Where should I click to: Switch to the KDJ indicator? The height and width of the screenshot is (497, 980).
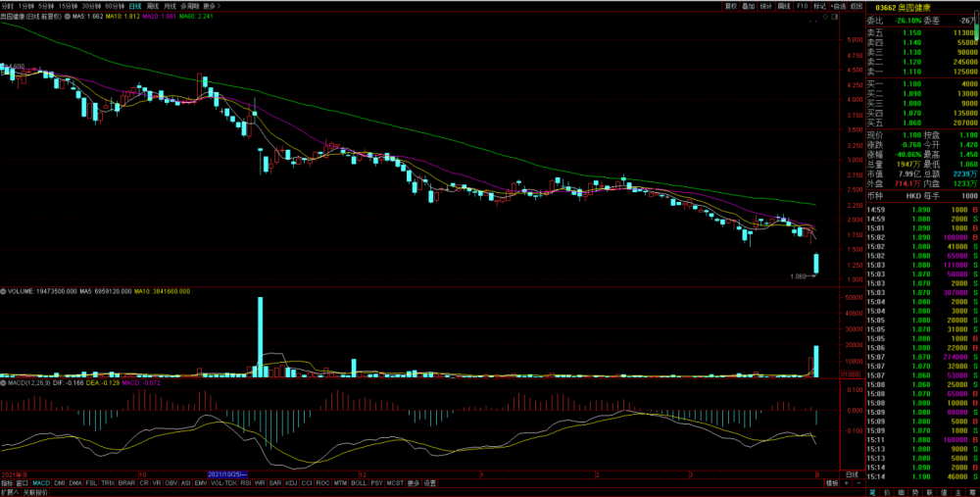coord(291,483)
